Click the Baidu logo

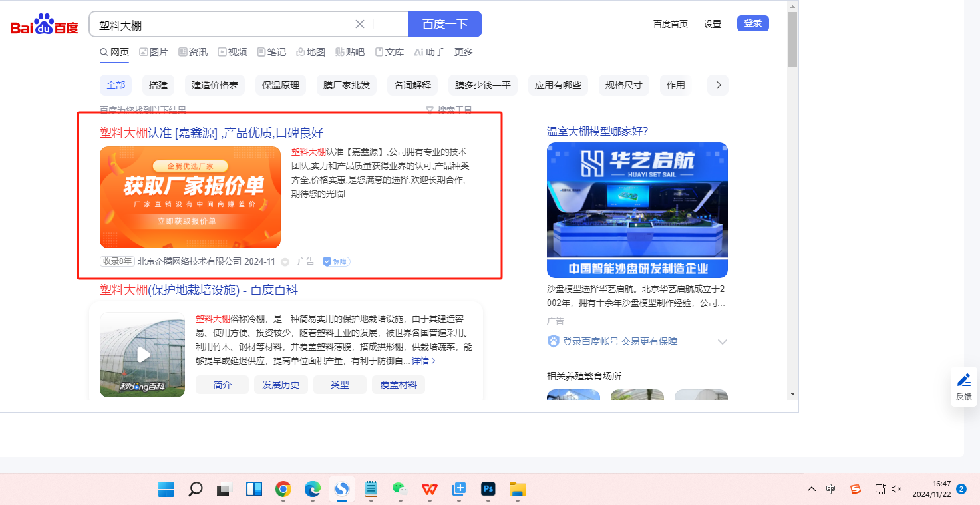(x=44, y=25)
